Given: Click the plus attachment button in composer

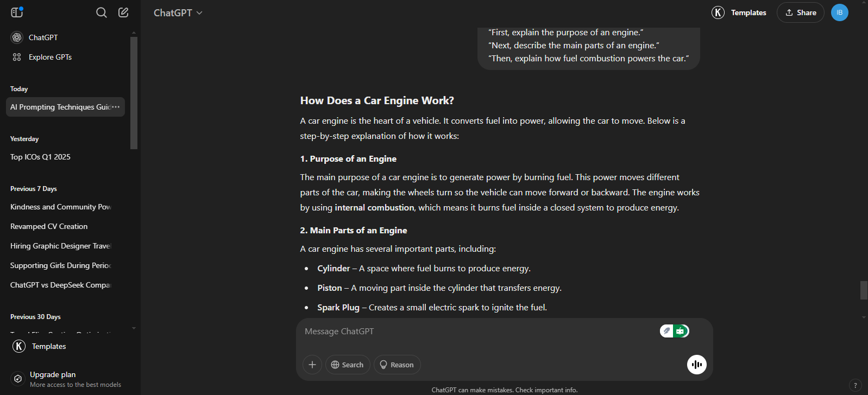Looking at the screenshot, I should coord(312,365).
